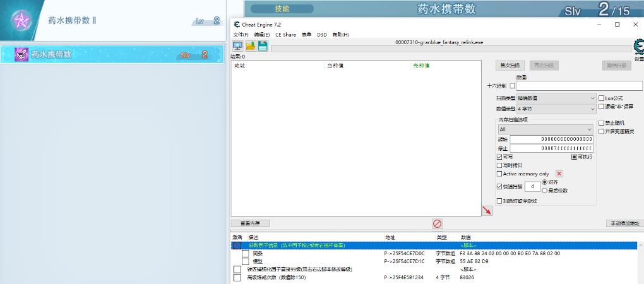Click the red X beside Active memory only
This screenshot has width=644, height=284.
coord(559,174)
